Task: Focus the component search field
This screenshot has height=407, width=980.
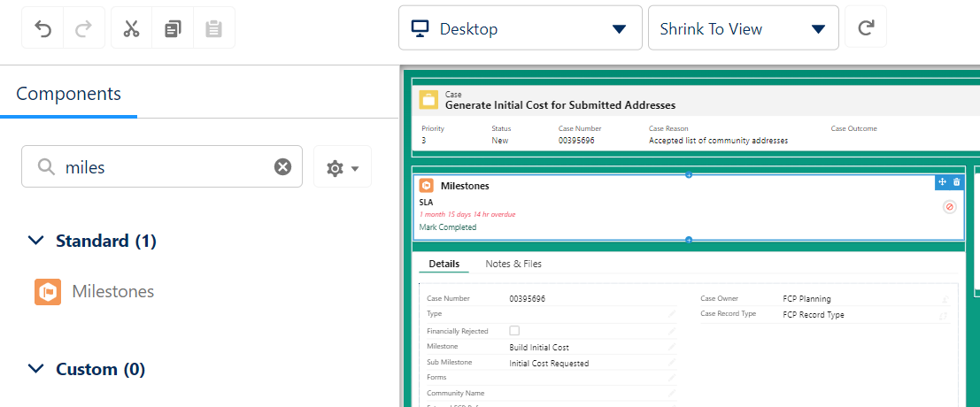Action: 162,166
